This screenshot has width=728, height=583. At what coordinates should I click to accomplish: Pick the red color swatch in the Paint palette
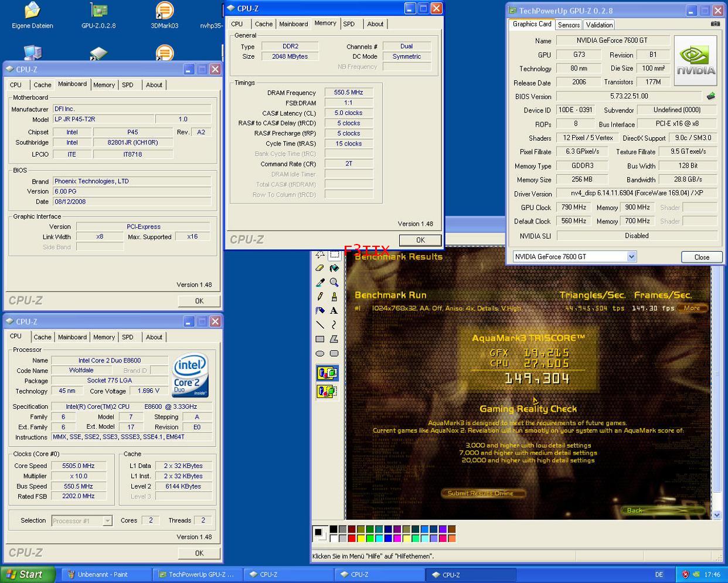tap(352, 538)
